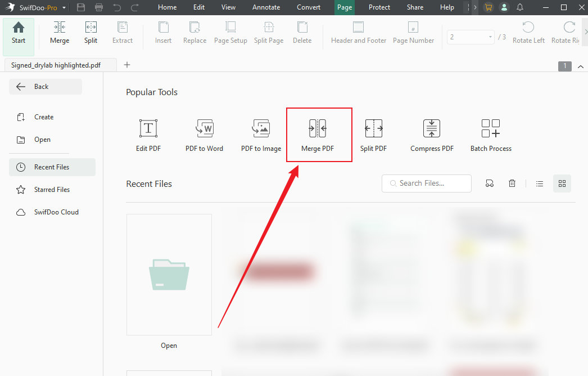Click the notification bell icon
Viewport: 588px width, 376px height.
(x=519, y=7)
